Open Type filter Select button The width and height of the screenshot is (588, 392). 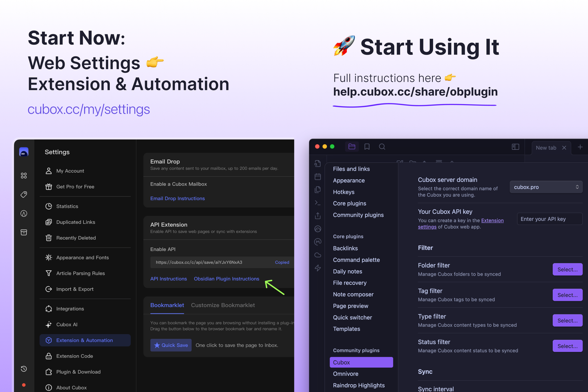coord(567,321)
